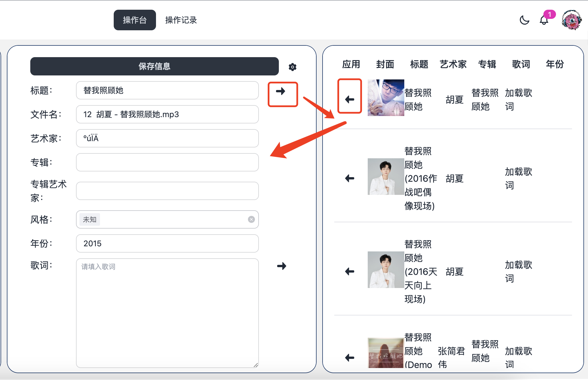Toggle dark mode with the moon icon

click(524, 20)
